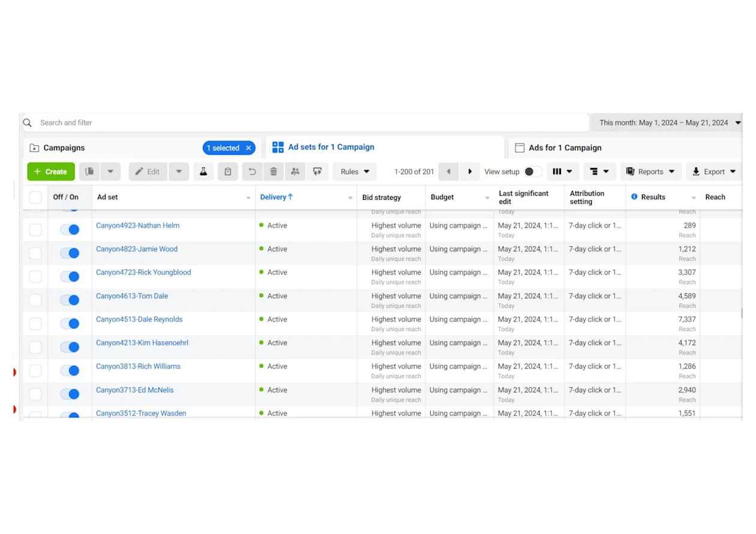The height and width of the screenshot is (534, 756).
Task: Click the green Create button
Action: click(51, 172)
